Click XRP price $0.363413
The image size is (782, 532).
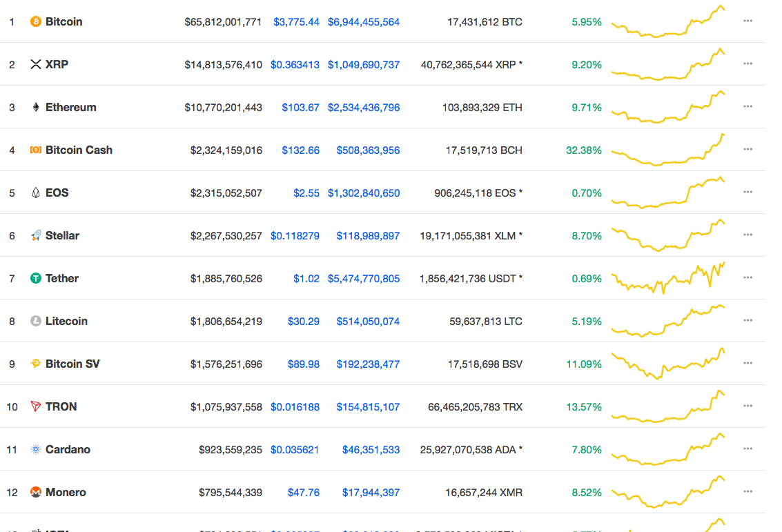click(x=295, y=65)
